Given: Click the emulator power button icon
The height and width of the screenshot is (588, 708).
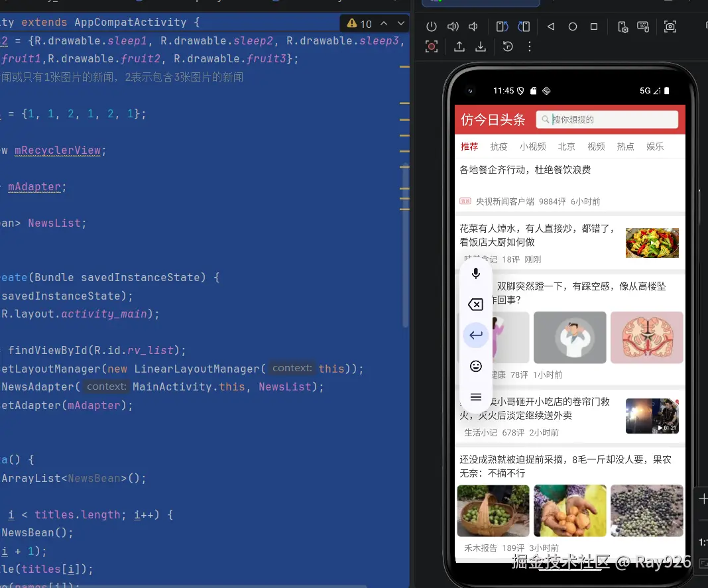Looking at the screenshot, I should click(431, 27).
